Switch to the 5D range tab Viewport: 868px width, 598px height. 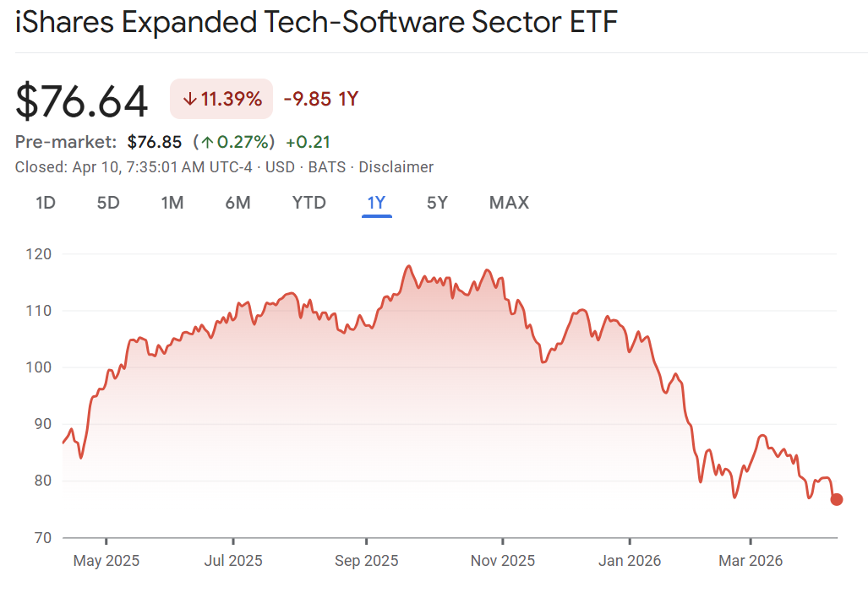tap(108, 203)
